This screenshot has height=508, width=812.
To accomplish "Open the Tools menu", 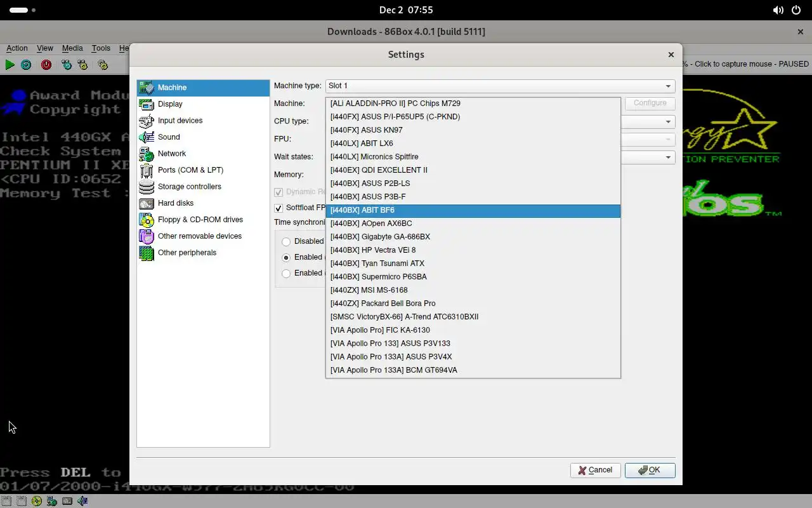I will pos(101,48).
